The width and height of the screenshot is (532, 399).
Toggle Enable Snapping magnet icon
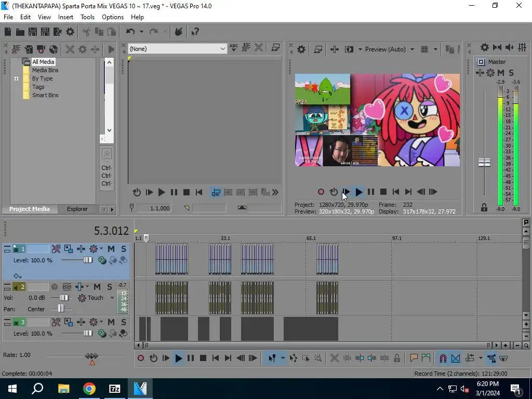click(443, 358)
